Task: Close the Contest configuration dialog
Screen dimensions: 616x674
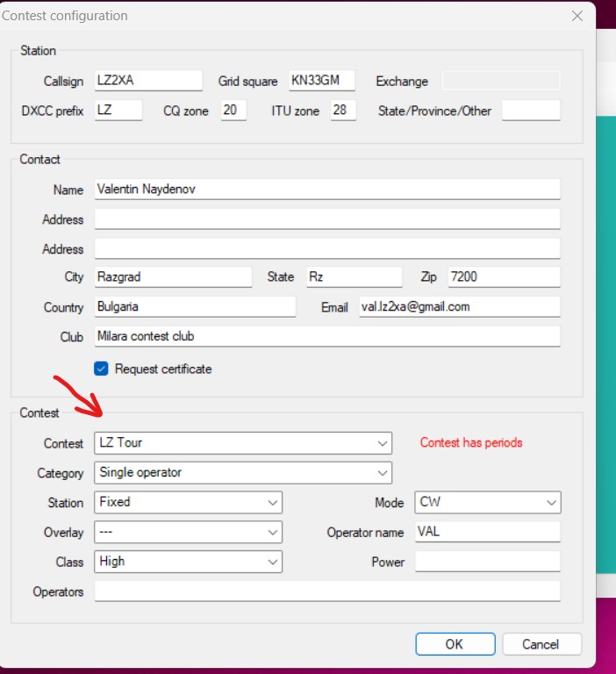Action: (x=577, y=16)
